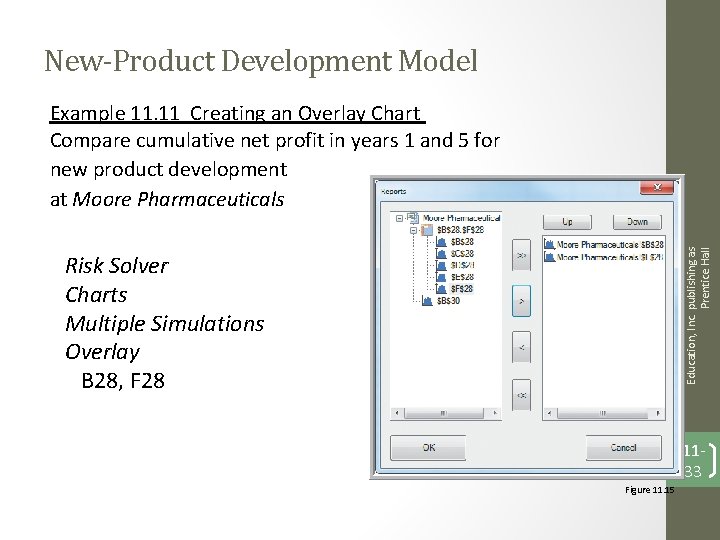Viewport: 720px width, 540px height.
Task: Select the Moore Pharmaceuticals root label
Action: [x=461, y=218]
